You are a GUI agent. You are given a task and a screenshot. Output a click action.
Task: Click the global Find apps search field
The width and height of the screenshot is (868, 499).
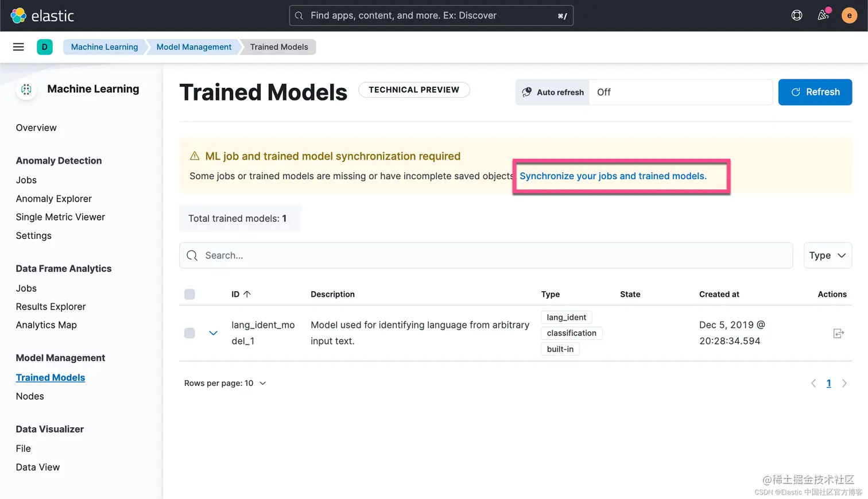pos(431,16)
